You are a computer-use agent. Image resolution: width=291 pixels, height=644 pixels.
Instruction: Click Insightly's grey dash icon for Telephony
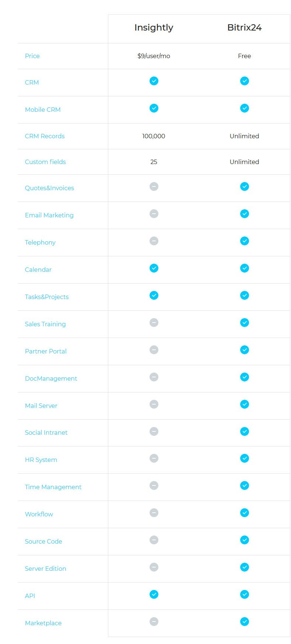pyautogui.click(x=154, y=241)
